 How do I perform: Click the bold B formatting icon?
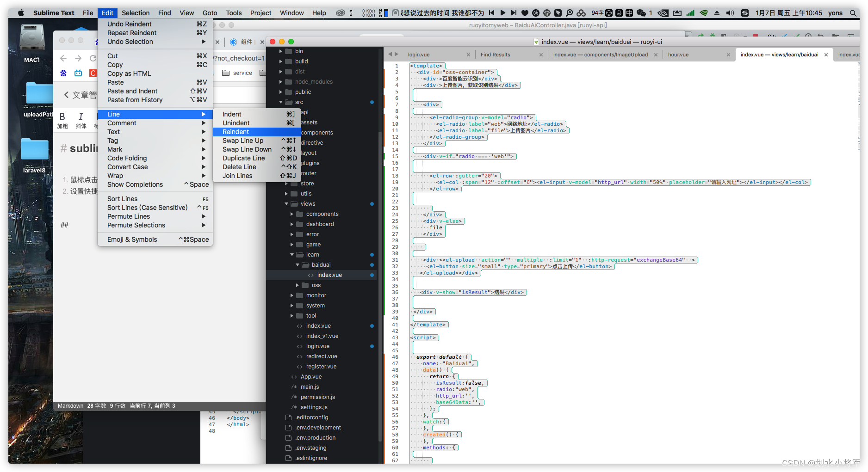coord(62,116)
